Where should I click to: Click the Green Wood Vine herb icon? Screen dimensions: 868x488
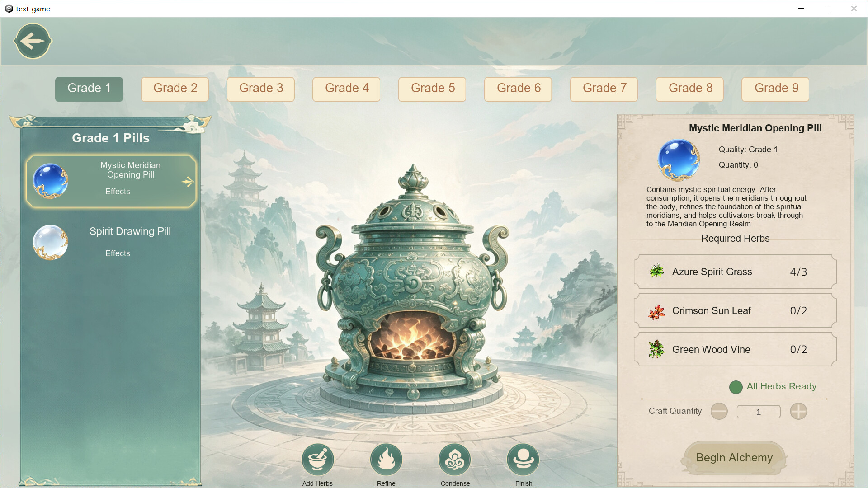coord(656,349)
